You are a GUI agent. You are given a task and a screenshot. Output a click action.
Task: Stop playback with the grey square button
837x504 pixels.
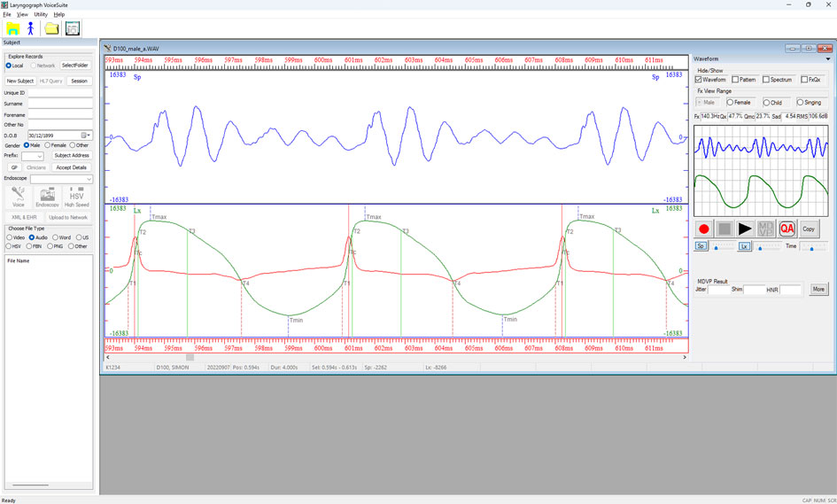click(x=725, y=229)
